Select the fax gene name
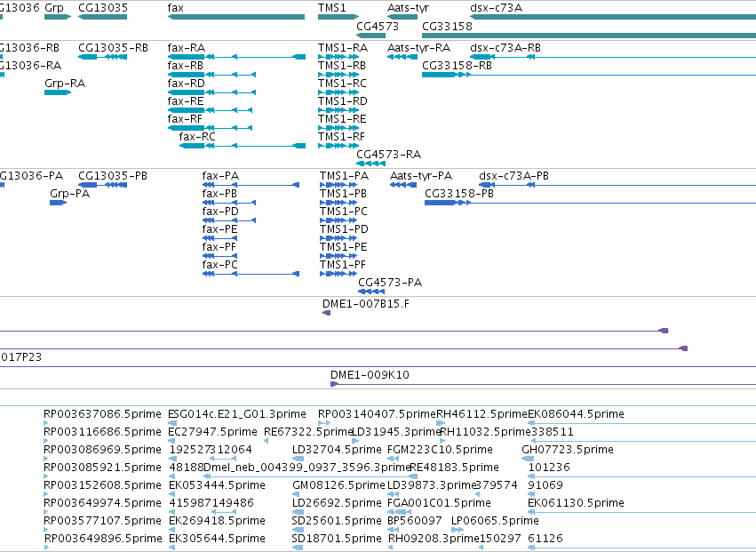This screenshot has height=552, width=756. [176, 8]
